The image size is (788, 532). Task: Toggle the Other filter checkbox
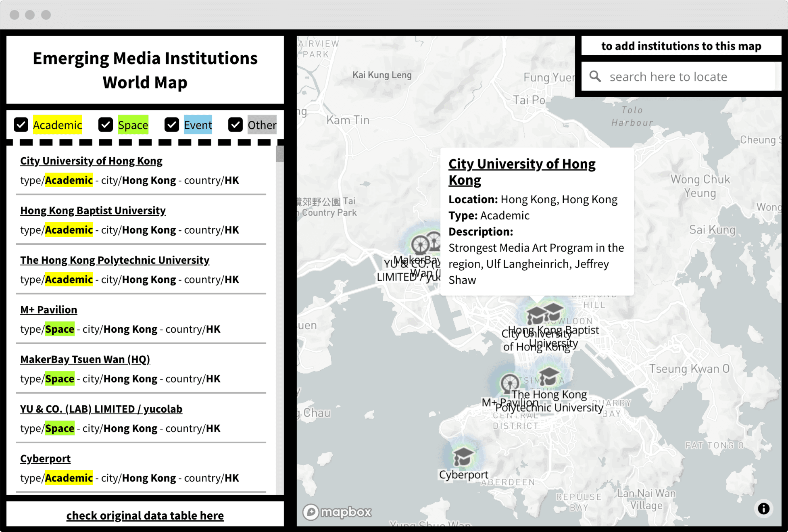pos(236,125)
